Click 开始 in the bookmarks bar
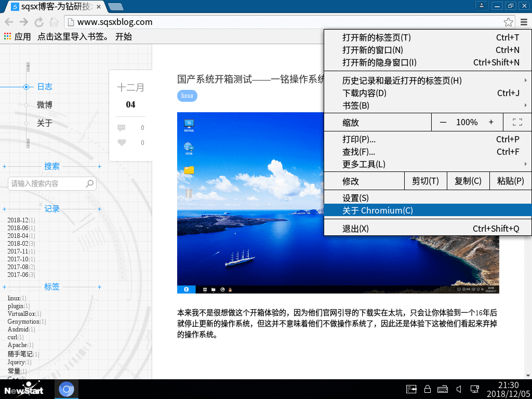The height and width of the screenshot is (399, 532). (124, 36)
